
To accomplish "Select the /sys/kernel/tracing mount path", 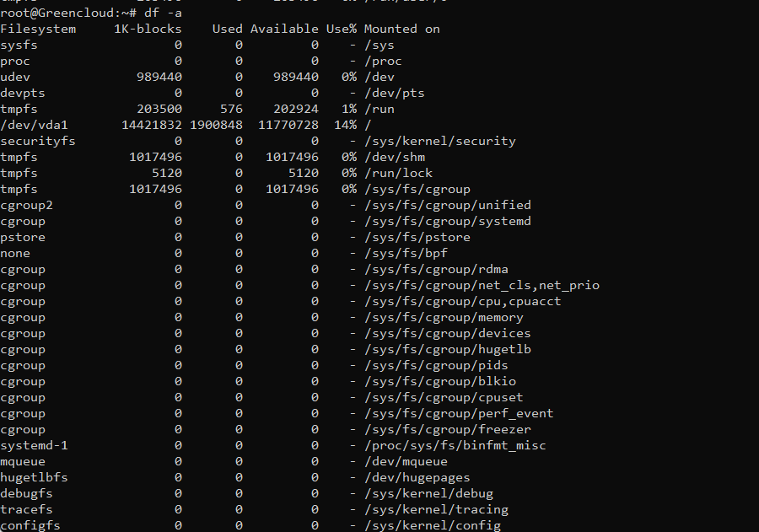I will 436,509.
